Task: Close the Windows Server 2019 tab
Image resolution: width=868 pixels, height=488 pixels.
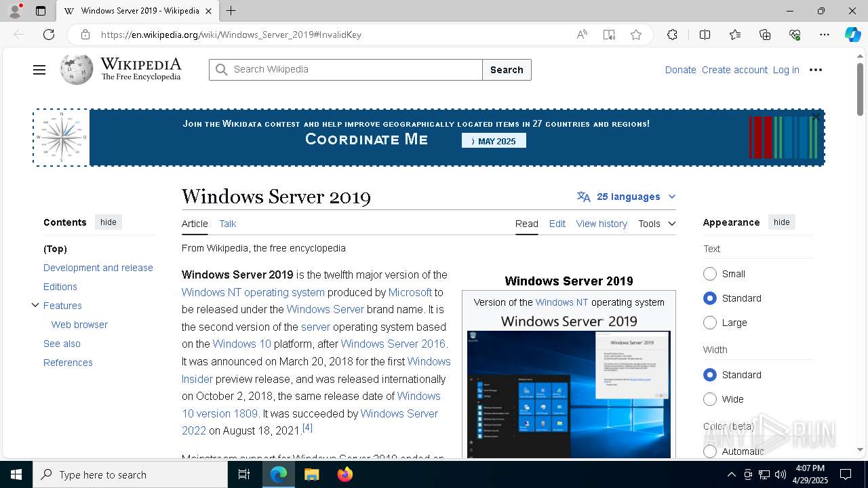Action: pos(209,11)
